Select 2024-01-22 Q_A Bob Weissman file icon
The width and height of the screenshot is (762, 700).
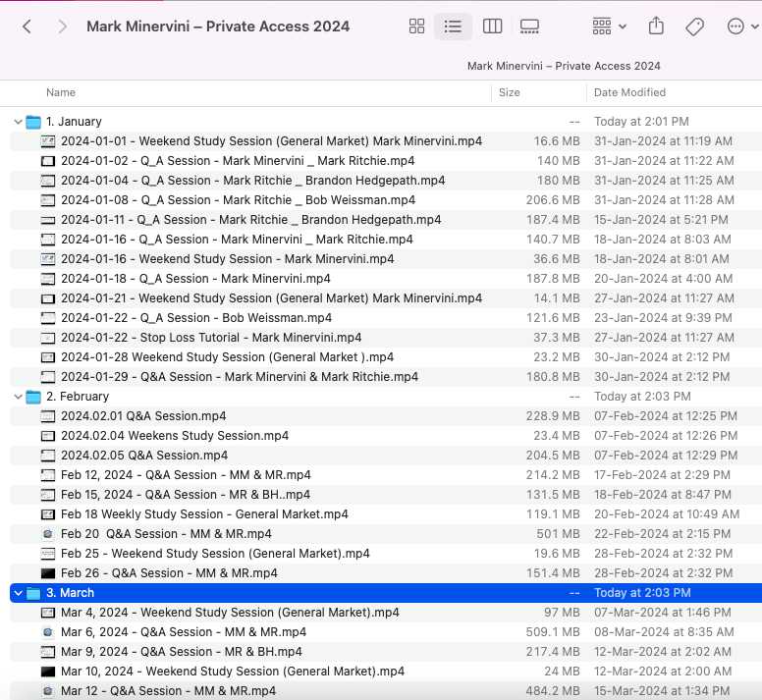[x=47, y=318]
